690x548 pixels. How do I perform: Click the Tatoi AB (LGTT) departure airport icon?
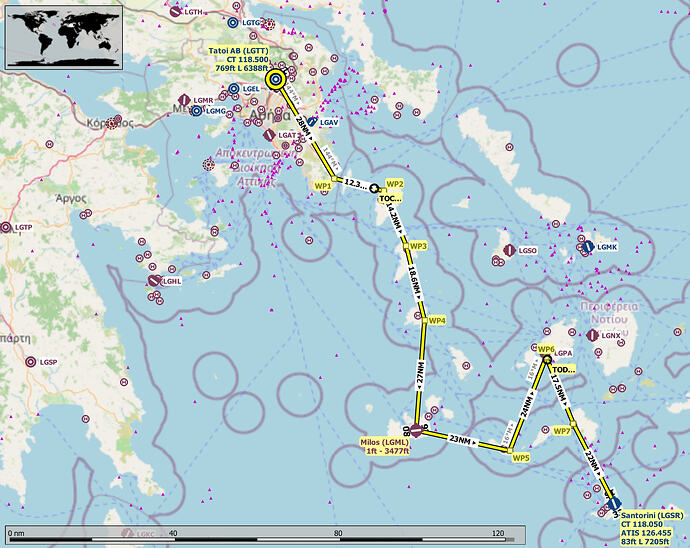275,80
